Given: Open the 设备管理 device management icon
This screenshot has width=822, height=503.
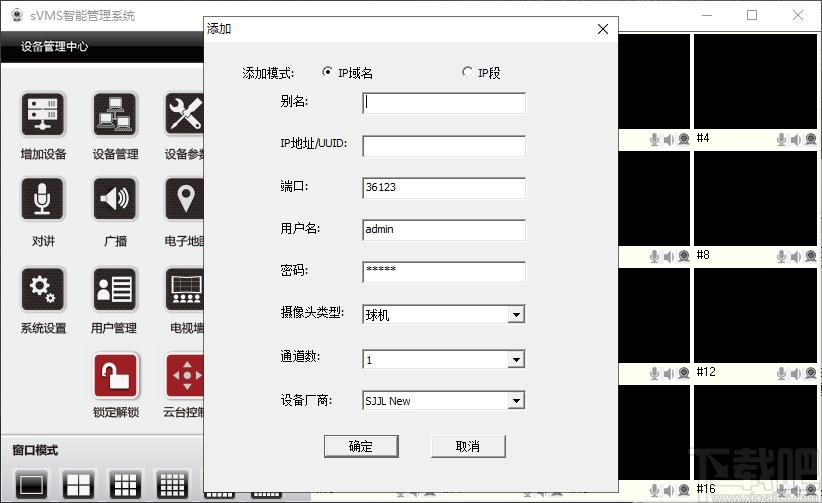Looking at the screenshot, I should (115, 114).
